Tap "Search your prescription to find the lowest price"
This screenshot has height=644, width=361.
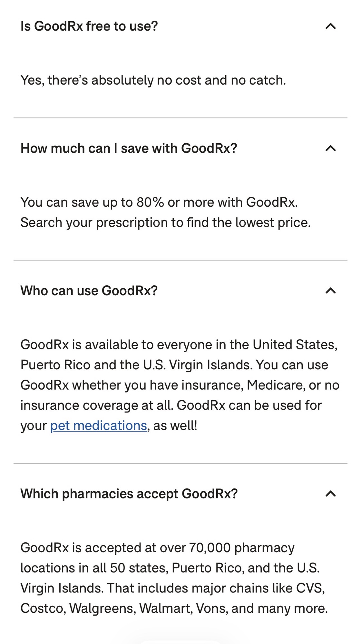point(165,223)
